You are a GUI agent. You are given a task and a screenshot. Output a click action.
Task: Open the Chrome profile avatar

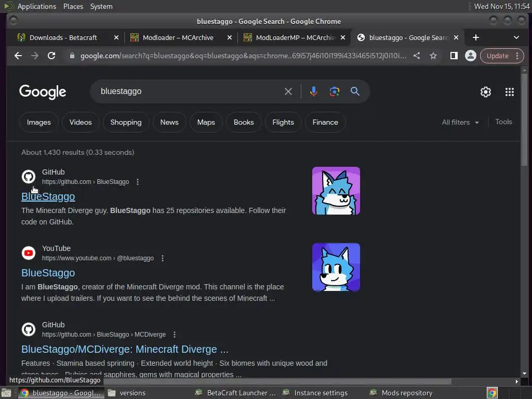pyautogui.click(x=470, y=56)
